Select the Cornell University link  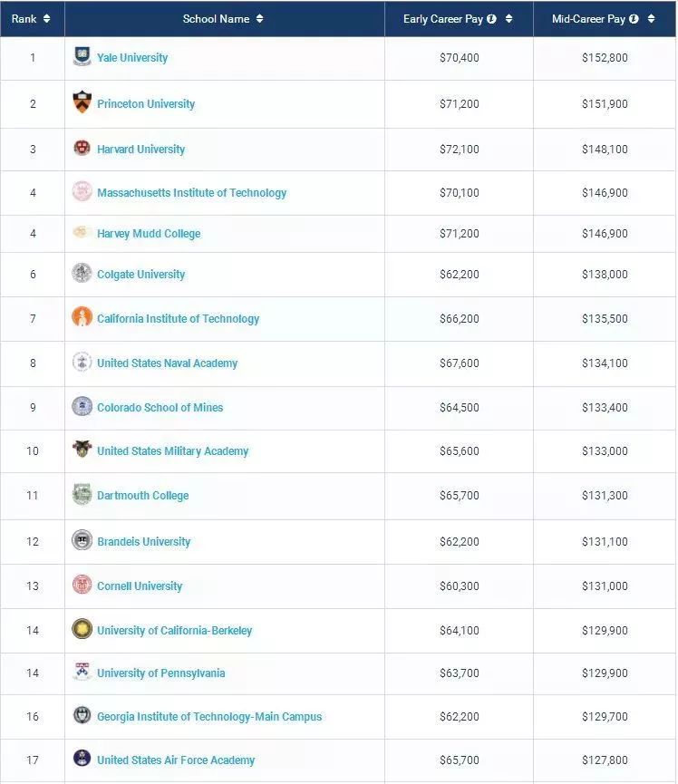(x=140, y=586)
